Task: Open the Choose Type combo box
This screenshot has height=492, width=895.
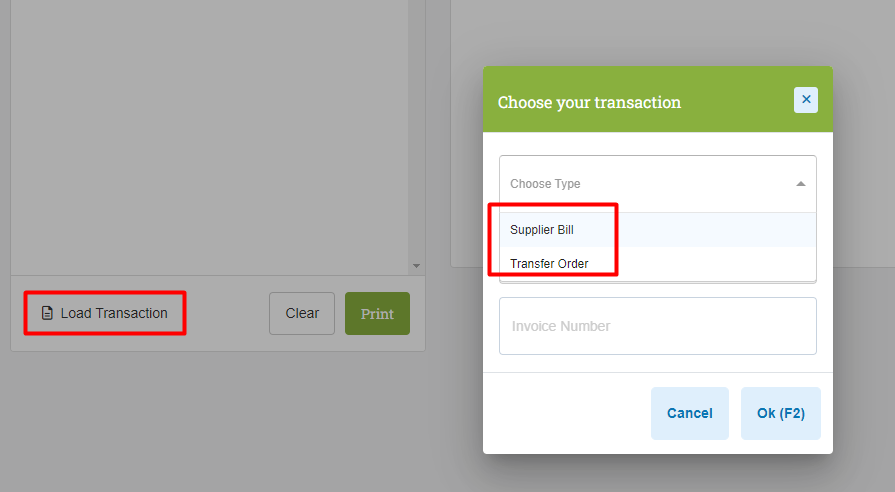Action: [x=658, y=184]
